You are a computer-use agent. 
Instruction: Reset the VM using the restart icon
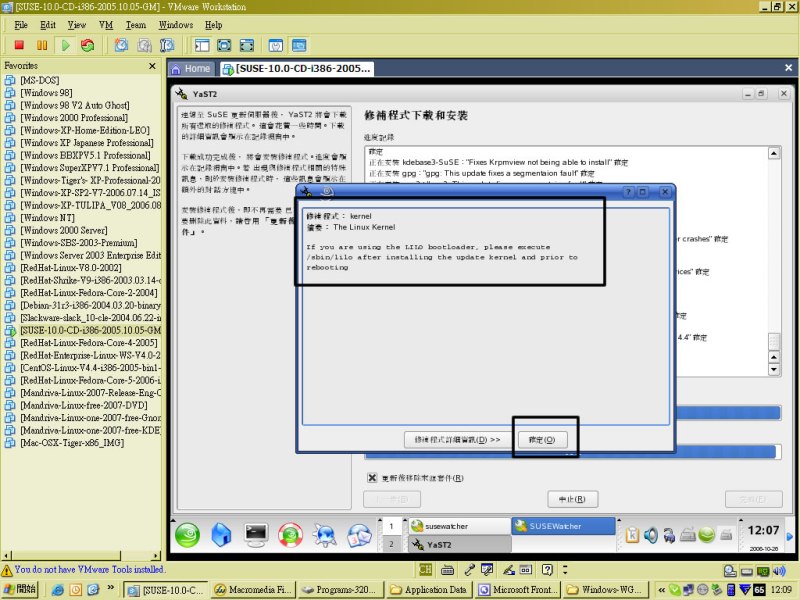pos(88,45)
